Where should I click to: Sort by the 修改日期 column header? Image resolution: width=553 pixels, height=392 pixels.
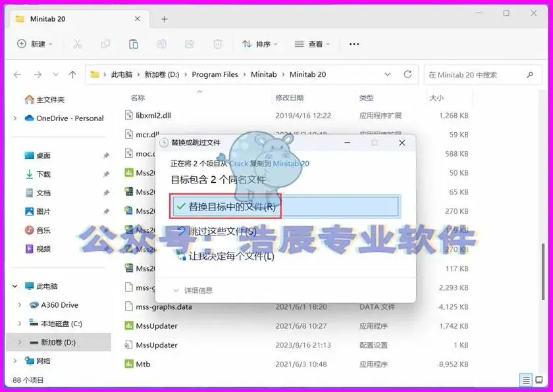coord(290,98)
